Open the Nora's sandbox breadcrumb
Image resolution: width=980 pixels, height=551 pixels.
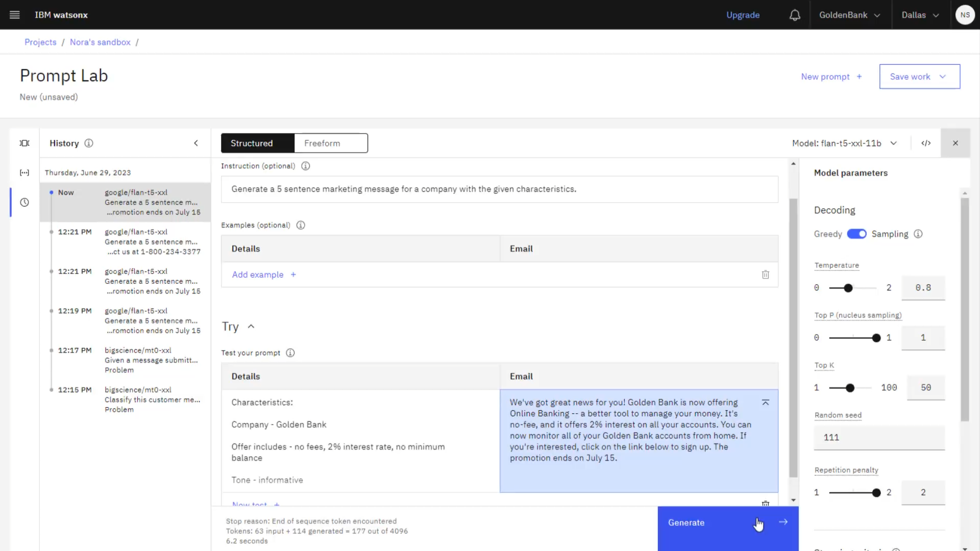pyautogui.click(x=100, y=42)
